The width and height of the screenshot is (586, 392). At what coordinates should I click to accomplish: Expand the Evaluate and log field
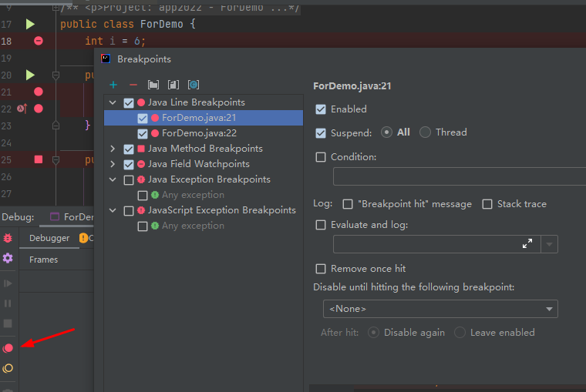click(x=527, y=244)
